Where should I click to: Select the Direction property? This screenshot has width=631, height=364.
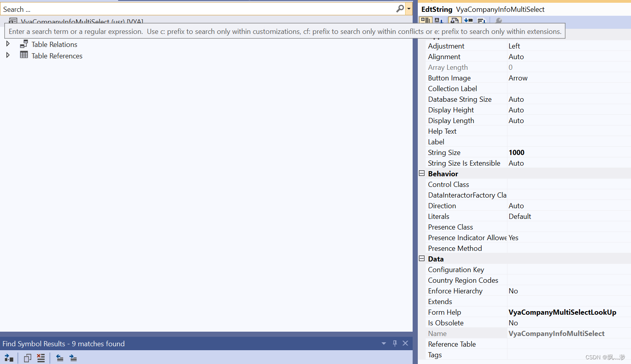529,206
